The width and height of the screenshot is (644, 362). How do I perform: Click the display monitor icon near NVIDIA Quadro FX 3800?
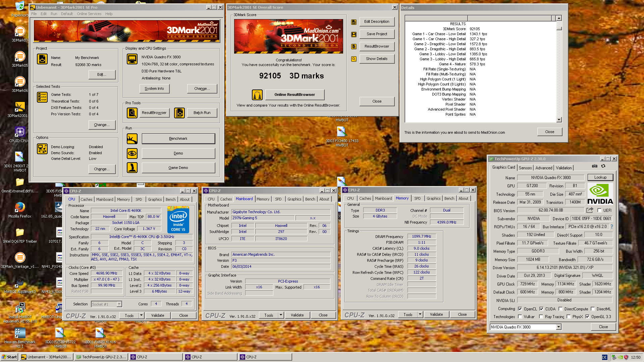point(132,59)
